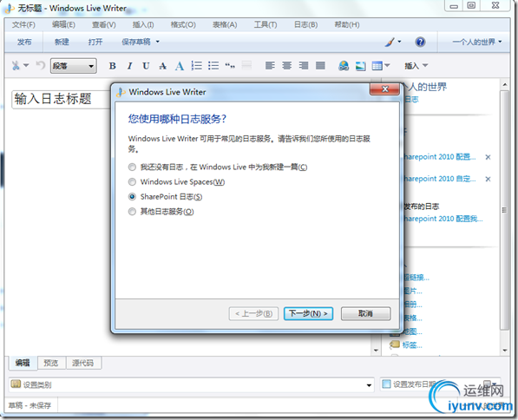Open the font color tool
The height and width of the screenshot is (420, 518).
180,66
